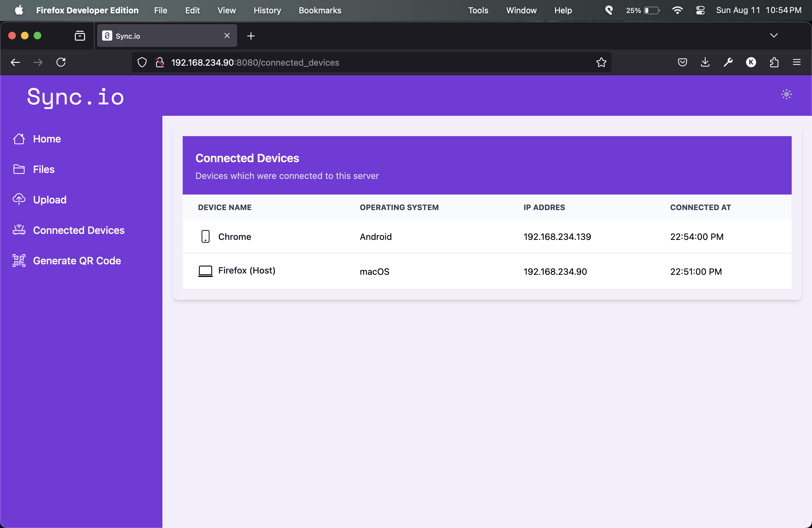This screenshot has height=528, width=812.
Task: Select the Firefox (Host) device name
Action: [x=247, y=270]
